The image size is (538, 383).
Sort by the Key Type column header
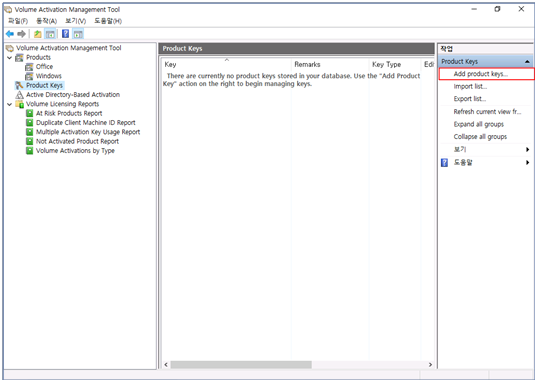pyautogui.click(x=395, y=64)
